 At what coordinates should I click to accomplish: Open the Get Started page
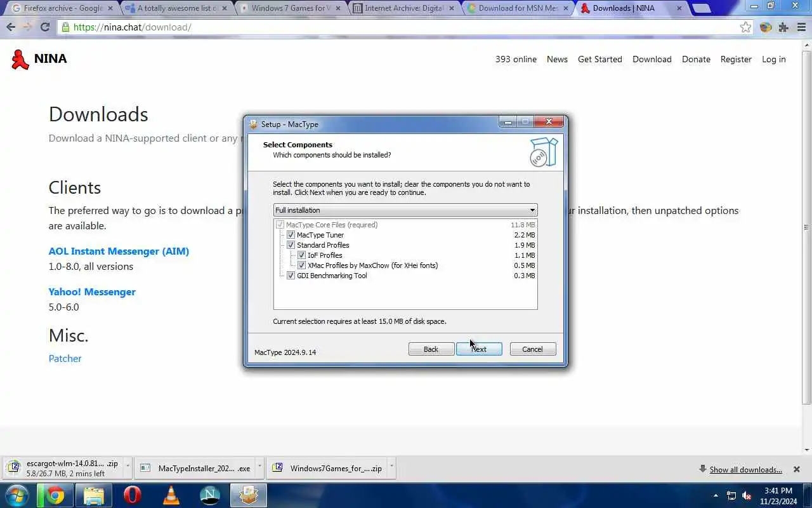click(599, 59)
